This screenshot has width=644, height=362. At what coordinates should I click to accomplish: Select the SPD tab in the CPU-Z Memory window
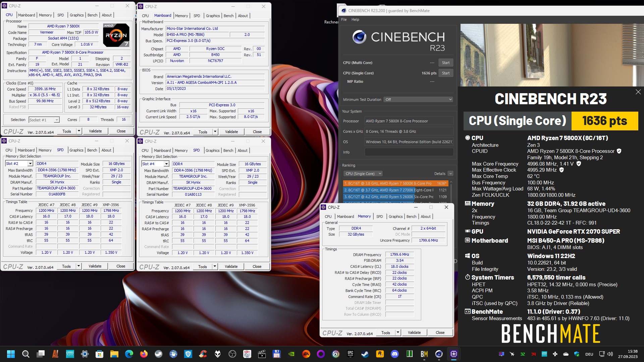379,217
